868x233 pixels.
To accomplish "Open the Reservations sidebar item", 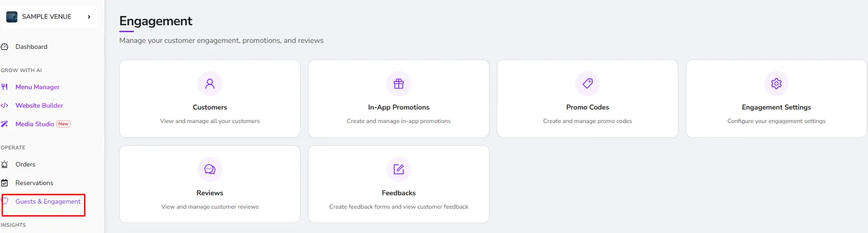I will (34, 183).
